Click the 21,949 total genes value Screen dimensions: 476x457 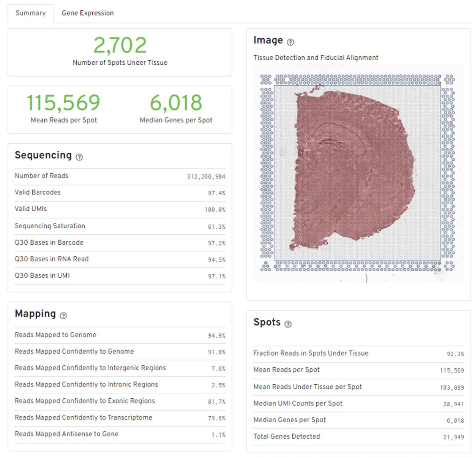tap(454, 437)
